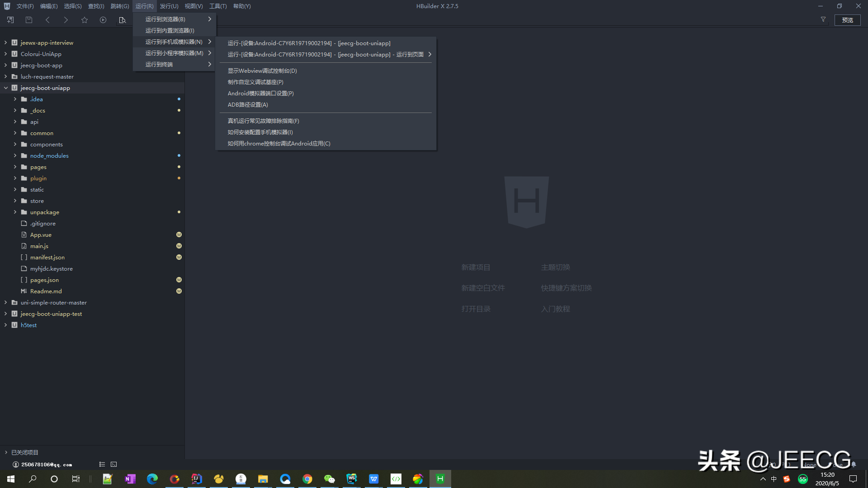Screen dimensions: 868x488
Task: Expand the Colorui-UniApp project
Action: tap(5, 54)
